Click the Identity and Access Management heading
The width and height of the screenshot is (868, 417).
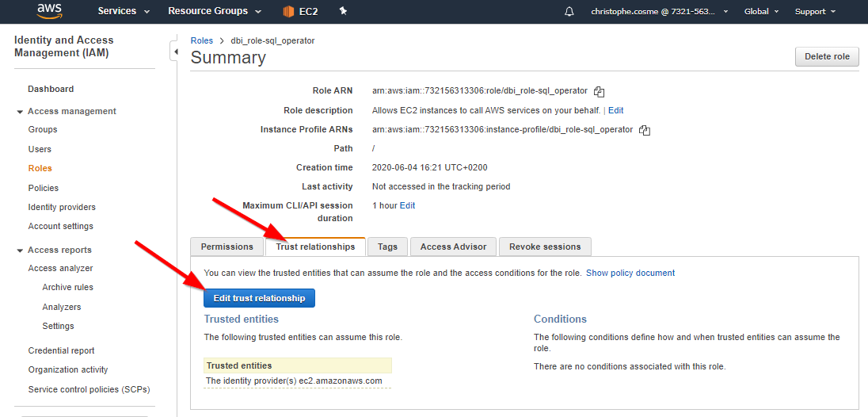coord(63,47)
